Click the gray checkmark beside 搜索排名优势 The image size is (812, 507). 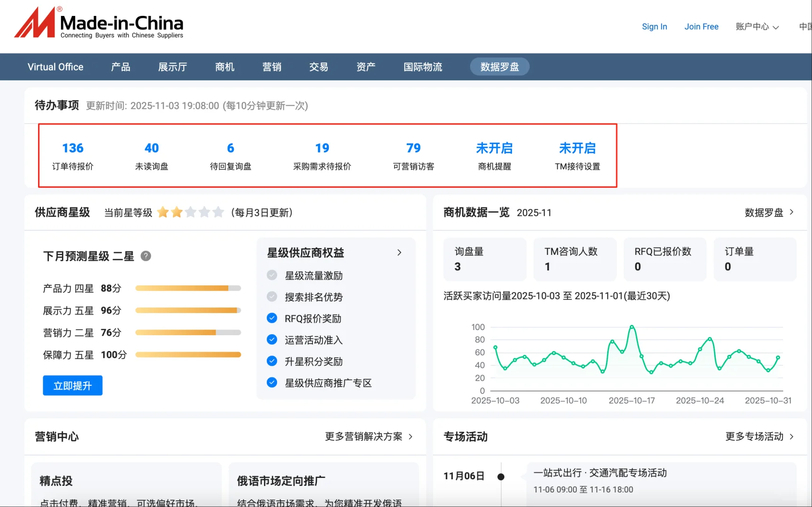[x=272, y=296]
